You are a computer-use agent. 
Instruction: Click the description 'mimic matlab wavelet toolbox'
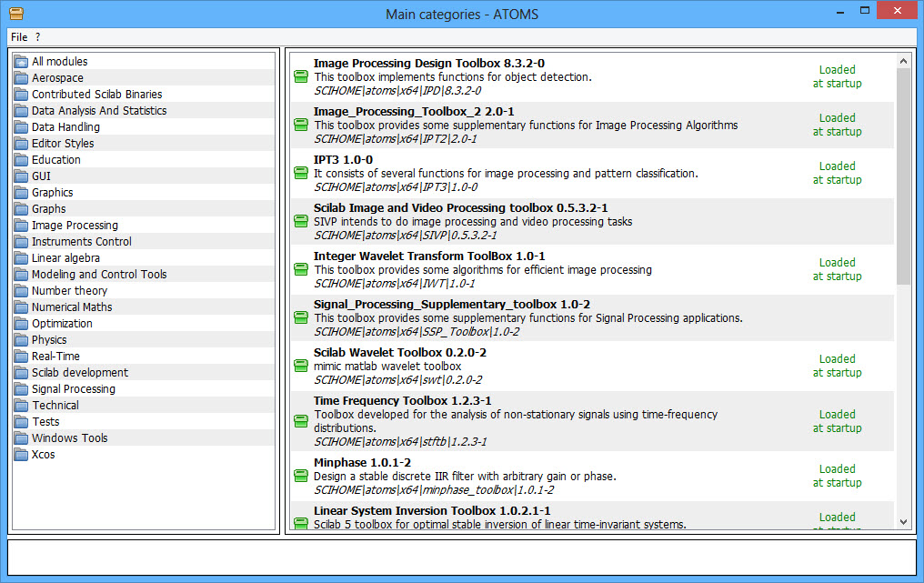pyautogui.click(x=387, y=367)
